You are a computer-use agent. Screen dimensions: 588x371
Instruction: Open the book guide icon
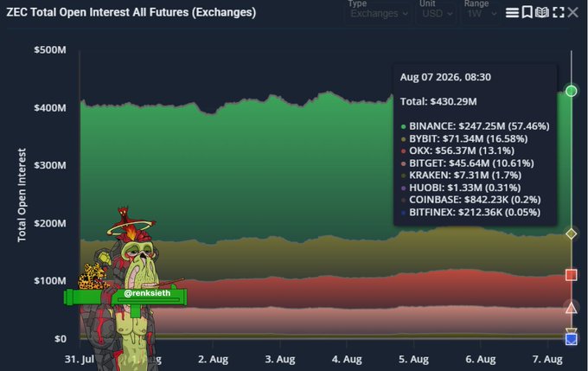542,13
